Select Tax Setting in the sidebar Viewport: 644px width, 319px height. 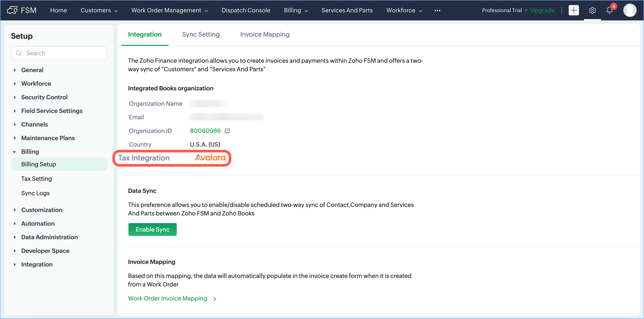pos(37,178)
